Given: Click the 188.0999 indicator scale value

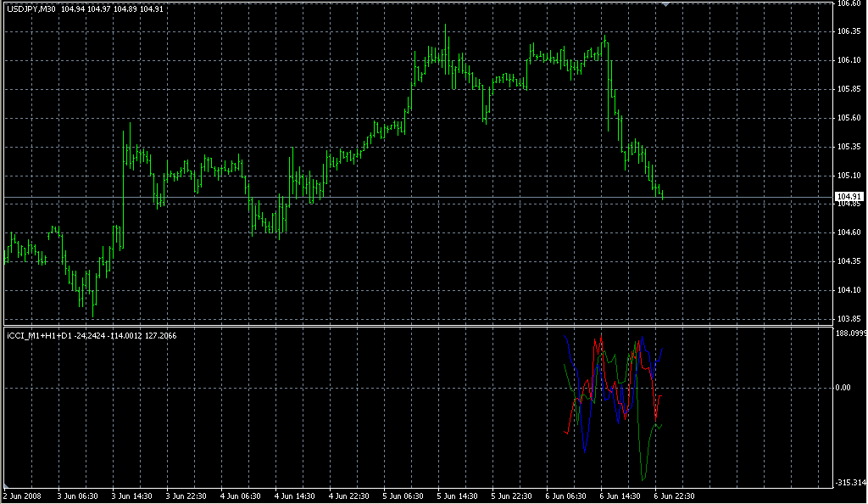Looking at the screenshot, I should pos(850,333).
